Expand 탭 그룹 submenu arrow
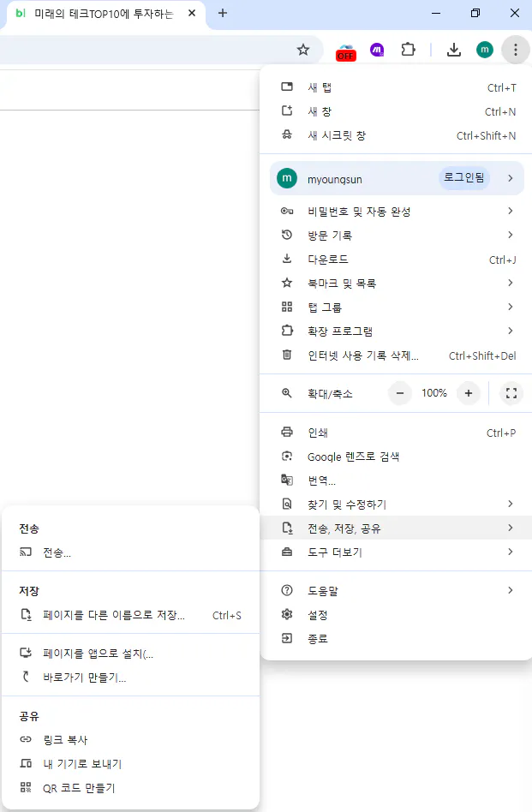The width and height of the screenshot is (532, 812). (x=511, y=307)
